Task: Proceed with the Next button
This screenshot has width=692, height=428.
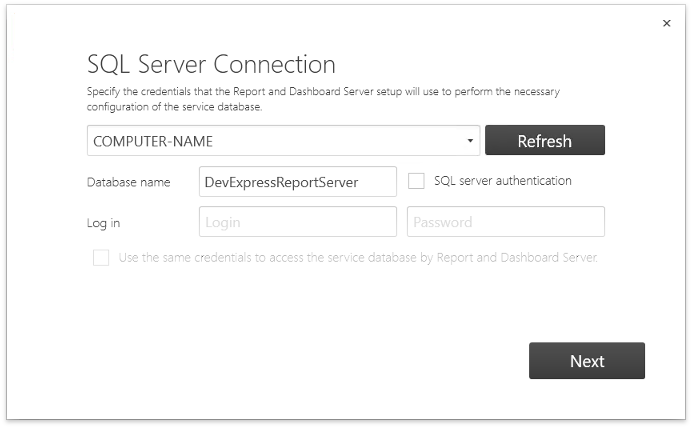Action: (x=587, y=360)
